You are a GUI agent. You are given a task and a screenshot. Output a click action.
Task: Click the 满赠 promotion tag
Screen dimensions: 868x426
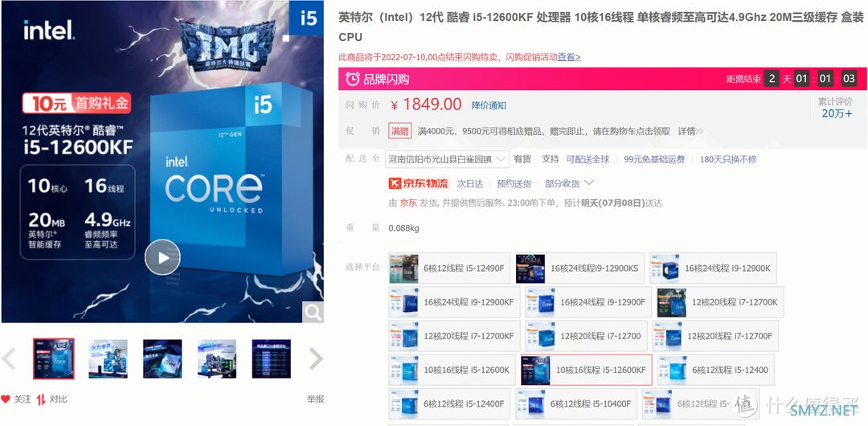400,131
